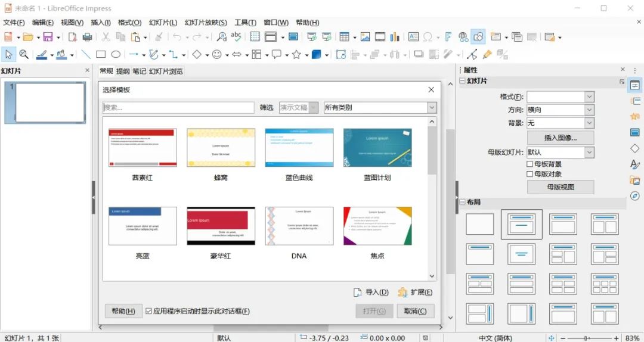Click the 插入图像 button

(560, 138)
